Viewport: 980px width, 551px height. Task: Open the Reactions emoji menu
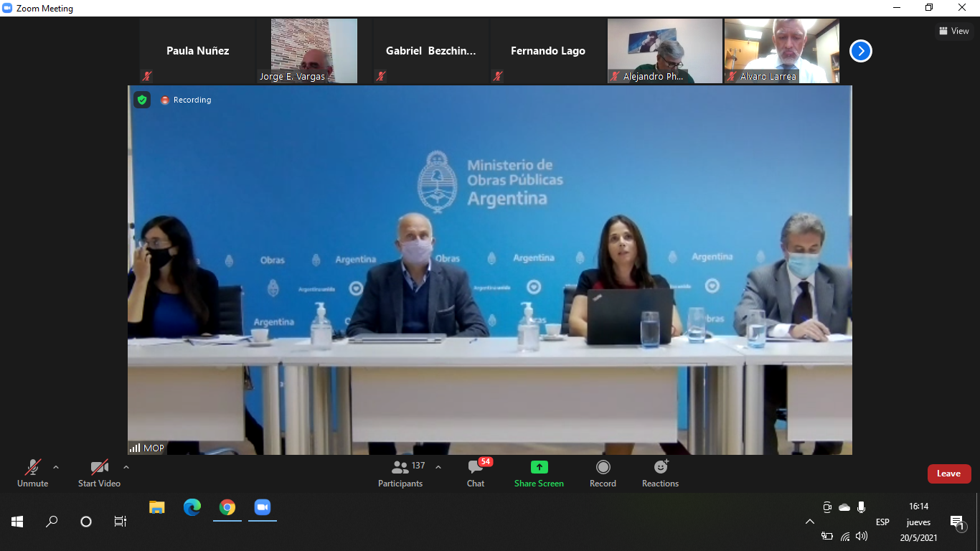tap(661, 474)
